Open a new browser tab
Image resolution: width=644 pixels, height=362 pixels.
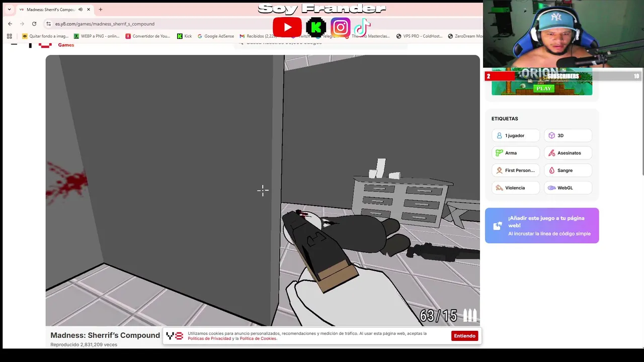point(101,10)
